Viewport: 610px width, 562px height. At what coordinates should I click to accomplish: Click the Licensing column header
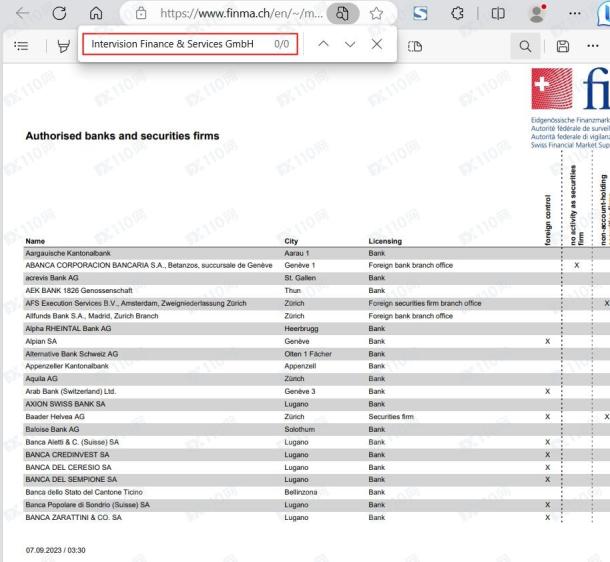point(385,241)
